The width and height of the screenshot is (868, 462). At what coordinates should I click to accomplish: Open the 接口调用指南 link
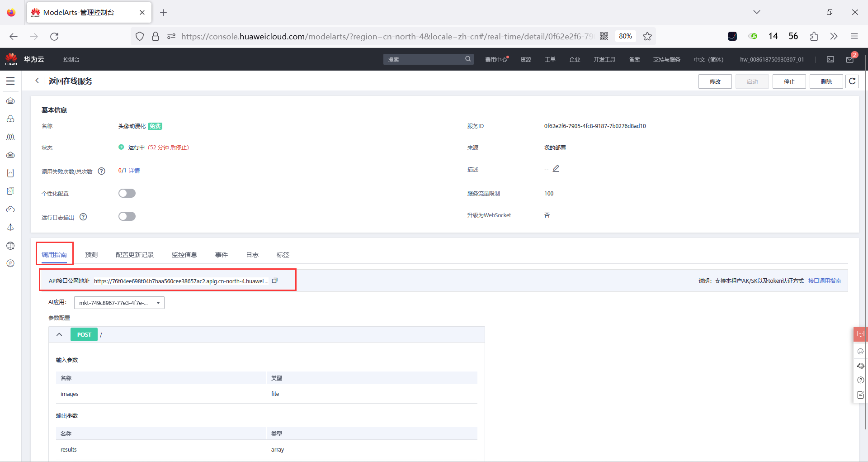coord(825,281)
